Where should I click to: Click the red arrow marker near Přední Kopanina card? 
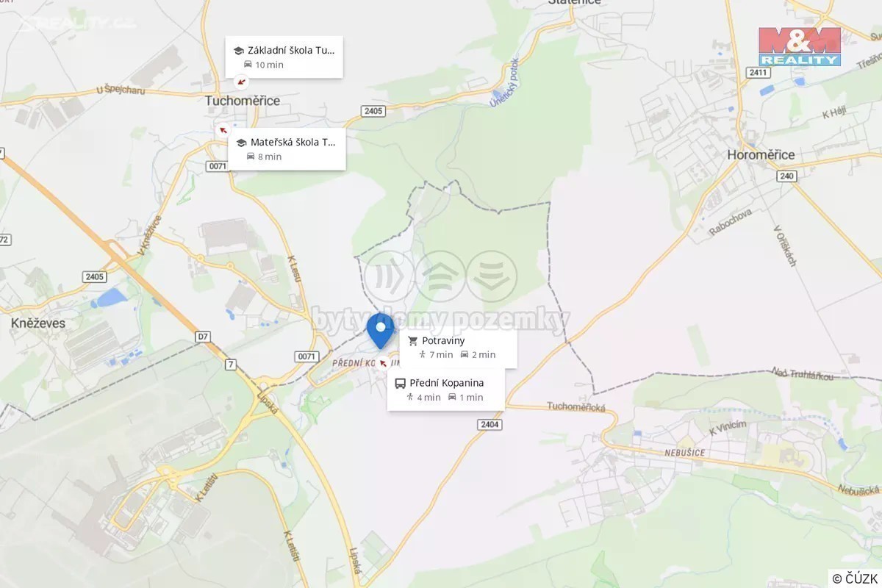click(382, 362)
